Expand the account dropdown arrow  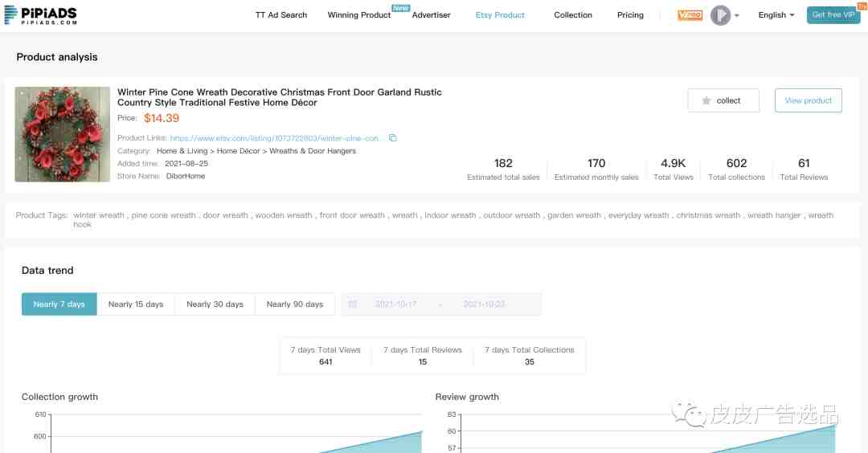click(x=737, y=15)
